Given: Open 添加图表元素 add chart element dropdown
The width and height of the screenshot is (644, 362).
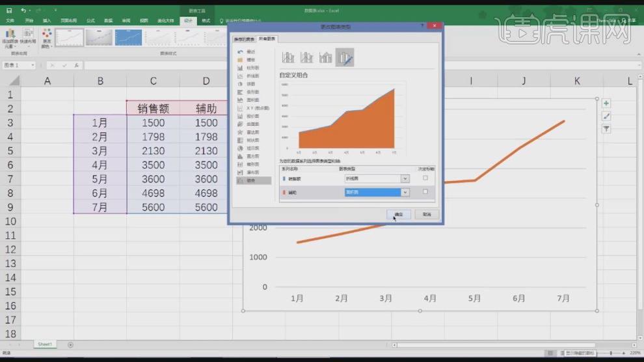Looking at the screenshot, I should click(x=10, y=38).
